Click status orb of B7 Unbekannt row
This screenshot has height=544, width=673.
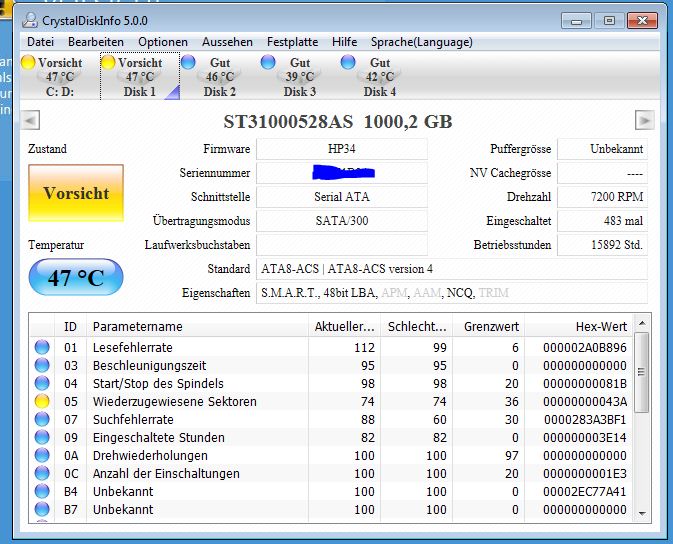point(42,509)
